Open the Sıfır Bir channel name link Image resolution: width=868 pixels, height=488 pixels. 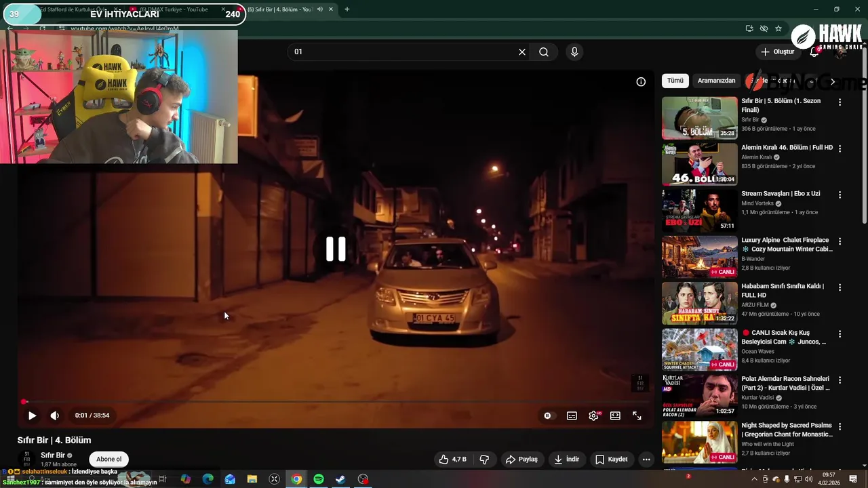point(53,455)
